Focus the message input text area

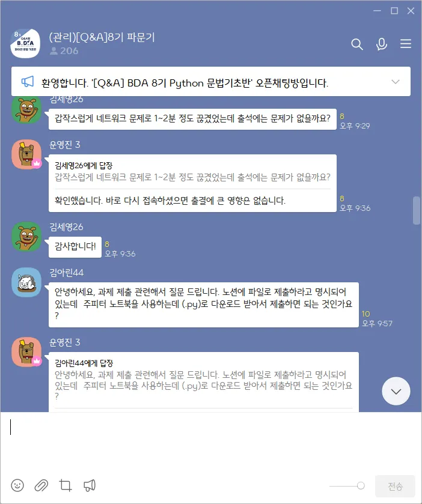pos(211,442)
